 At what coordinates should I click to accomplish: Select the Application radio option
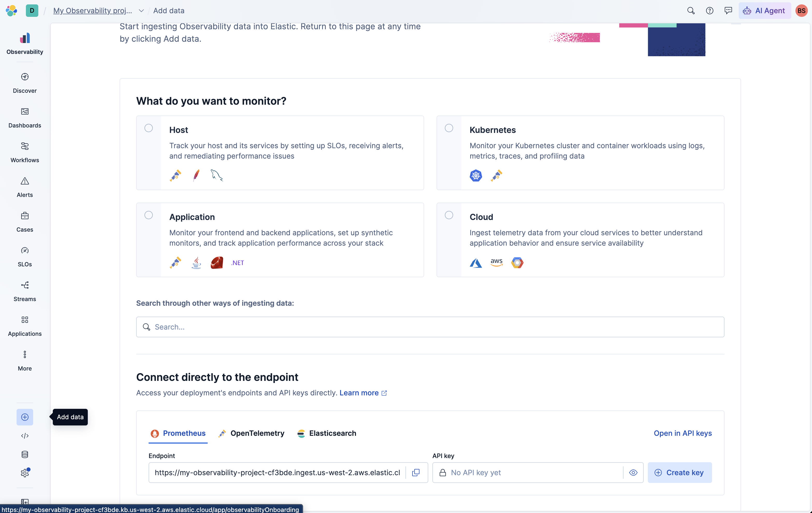148,215
